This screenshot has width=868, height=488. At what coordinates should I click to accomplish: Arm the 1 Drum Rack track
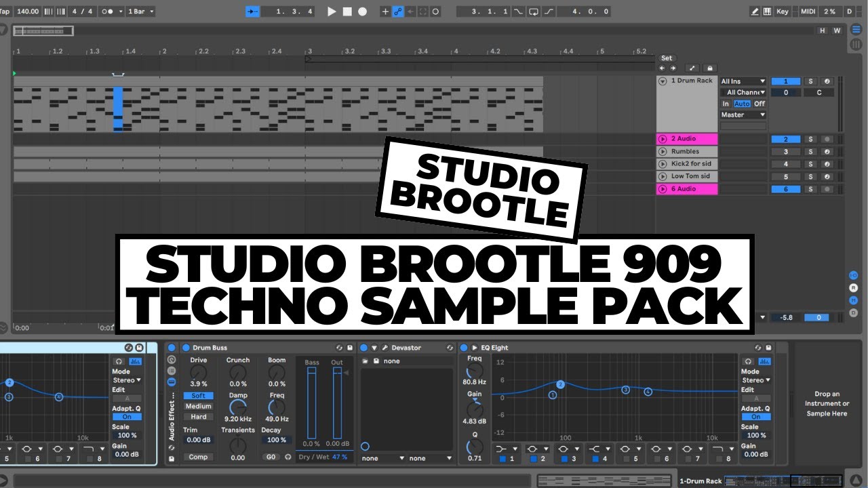coord(827,81)
